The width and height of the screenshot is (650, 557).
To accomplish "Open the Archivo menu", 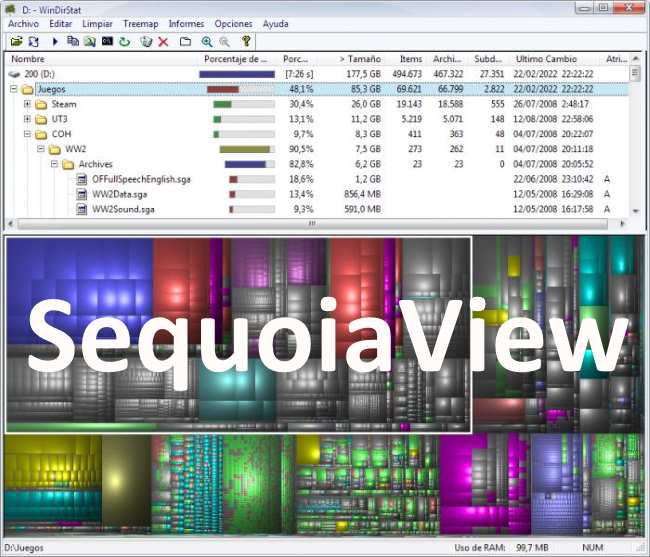I will pos(23,24).
